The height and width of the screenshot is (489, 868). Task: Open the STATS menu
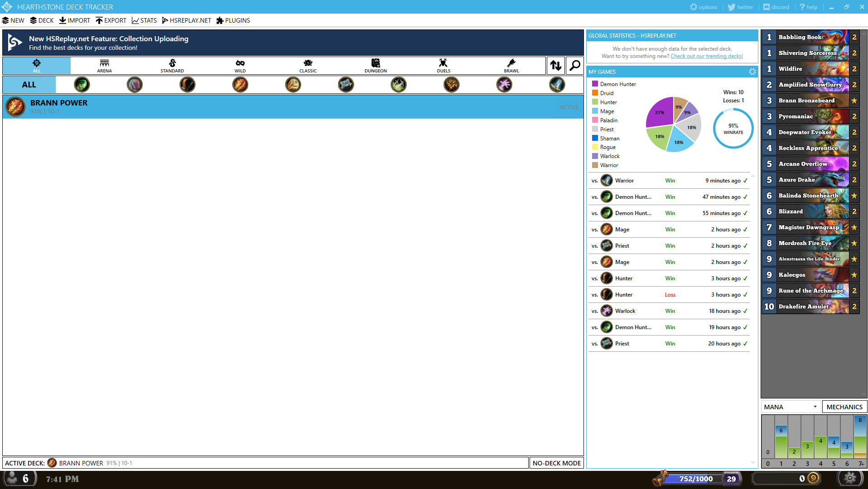click(144, 20)
